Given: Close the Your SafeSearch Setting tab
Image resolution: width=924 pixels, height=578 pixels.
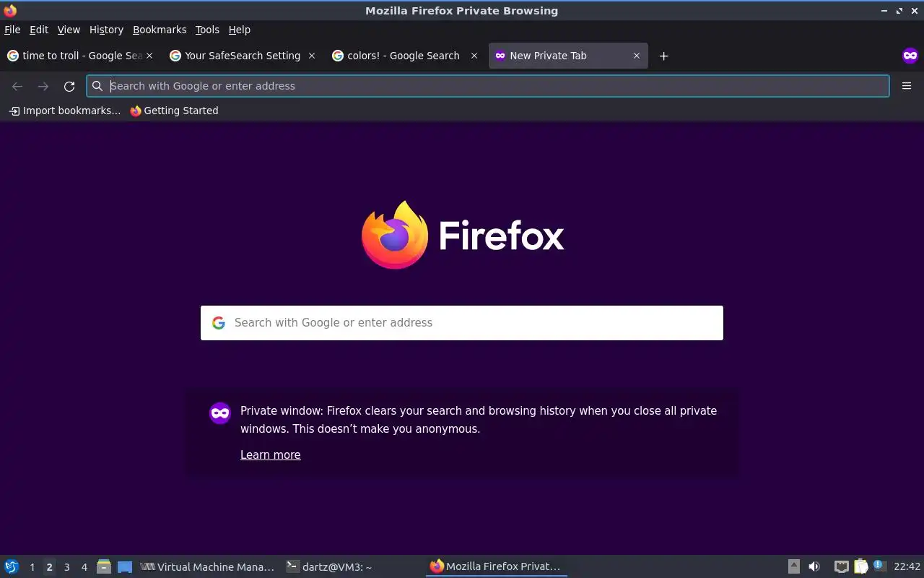Looking at the screenshot, I should click(x=312, y=56).
